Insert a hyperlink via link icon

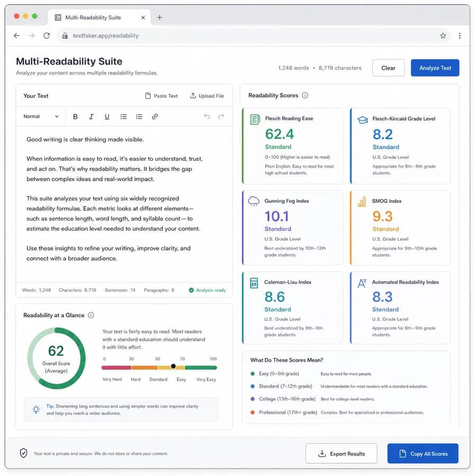155,116
